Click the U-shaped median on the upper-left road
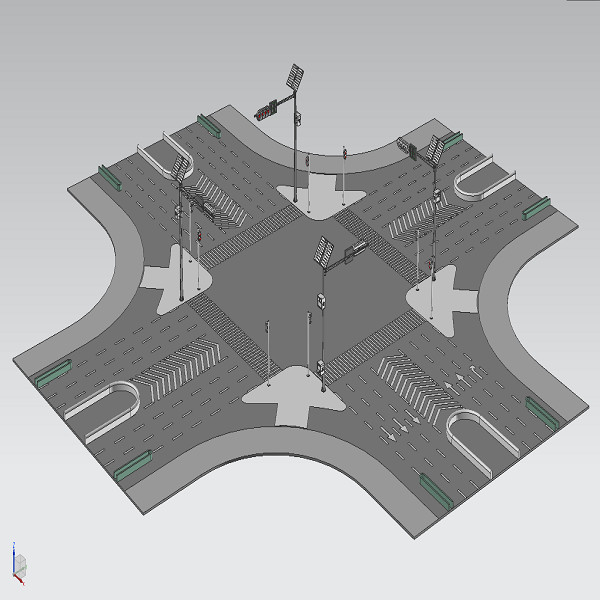This screenshot has width=600, height=600. click(x=160, y=157)
